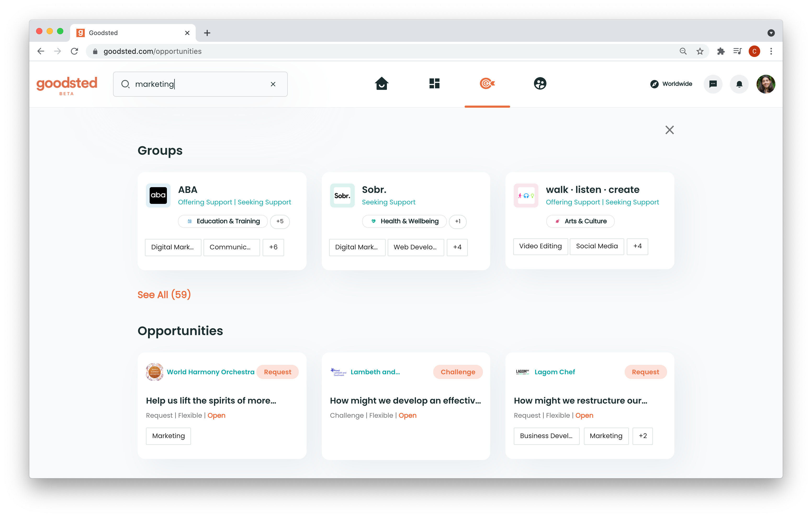This screenshot has height=517, width=812.
Task: Click the address bar URL
Action: (153, 51)
